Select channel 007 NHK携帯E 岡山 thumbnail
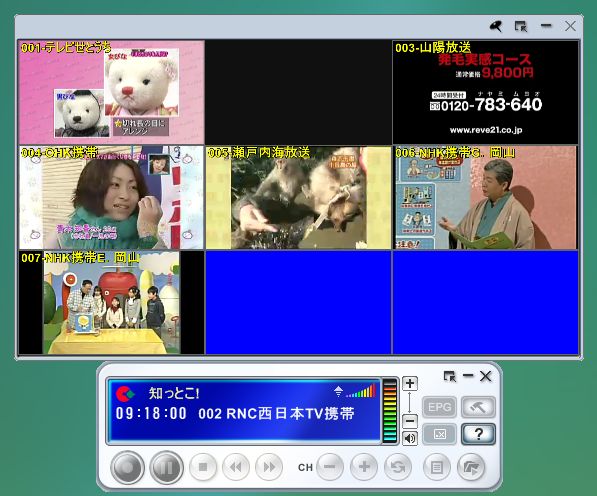597x496 pixels. pyautogui.click(x=111, y=302)
